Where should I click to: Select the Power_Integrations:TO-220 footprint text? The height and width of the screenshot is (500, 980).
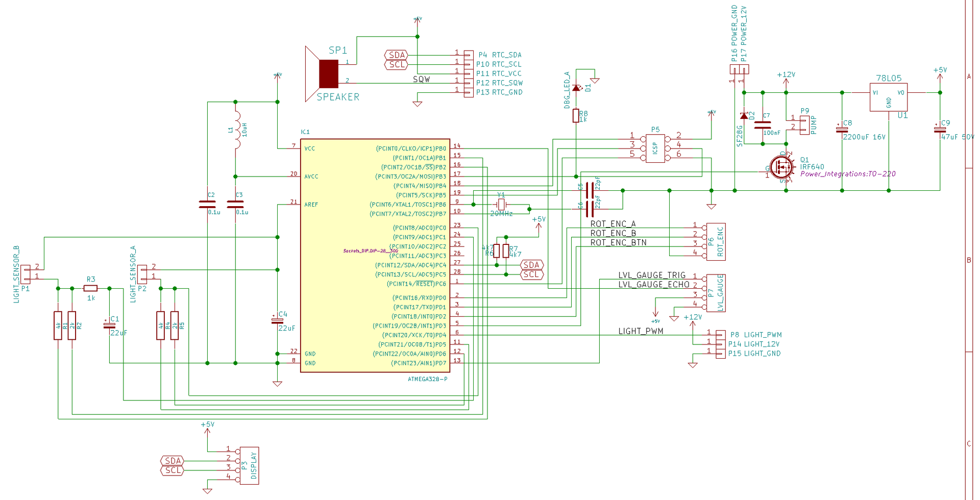(848, 174)
